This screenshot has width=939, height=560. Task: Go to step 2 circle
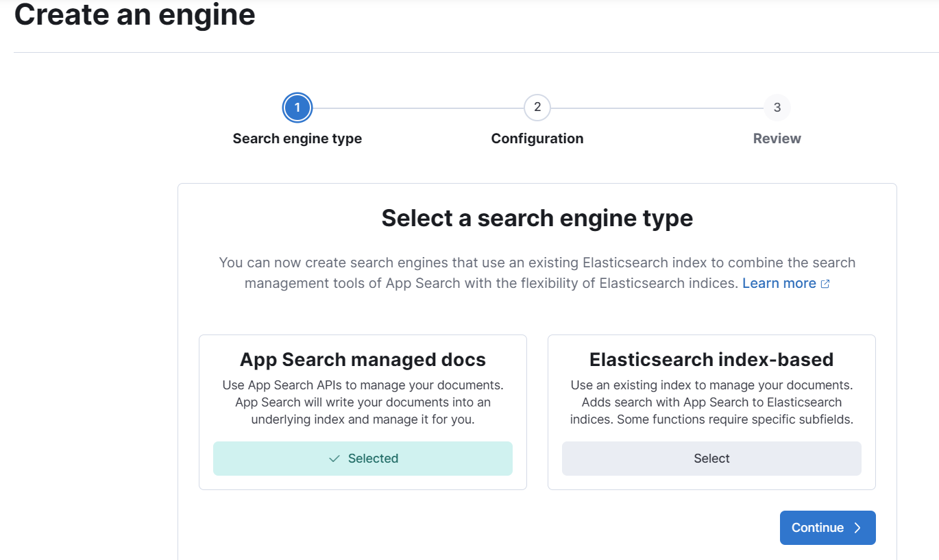click(537, 108)
